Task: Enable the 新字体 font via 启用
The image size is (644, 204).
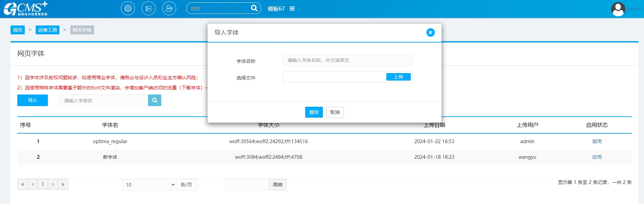Action: 596,157
